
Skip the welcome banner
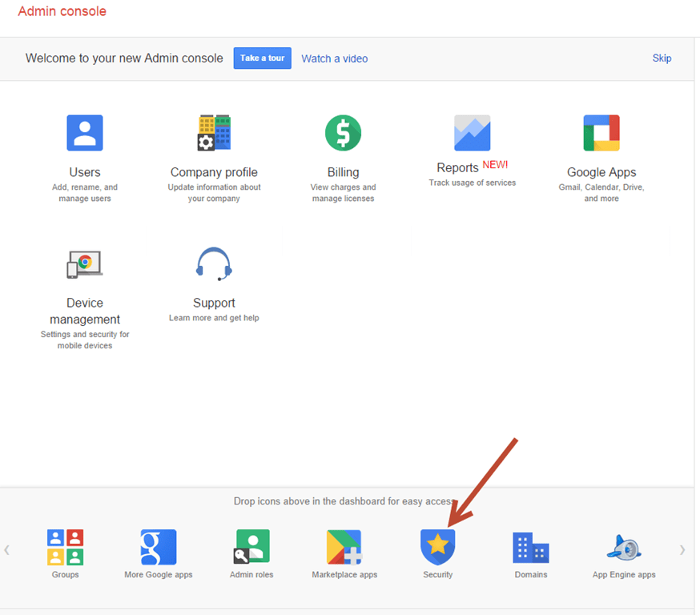point(662,58)
